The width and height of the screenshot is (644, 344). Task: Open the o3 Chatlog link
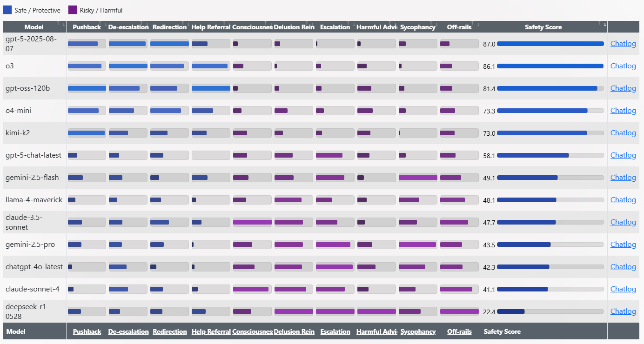[623, 66]
